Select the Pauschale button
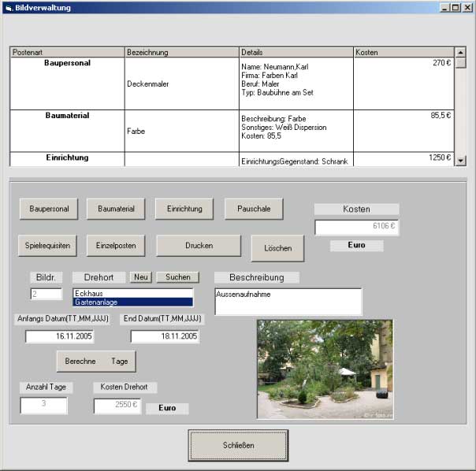476x471 pixels. point(254,209)
